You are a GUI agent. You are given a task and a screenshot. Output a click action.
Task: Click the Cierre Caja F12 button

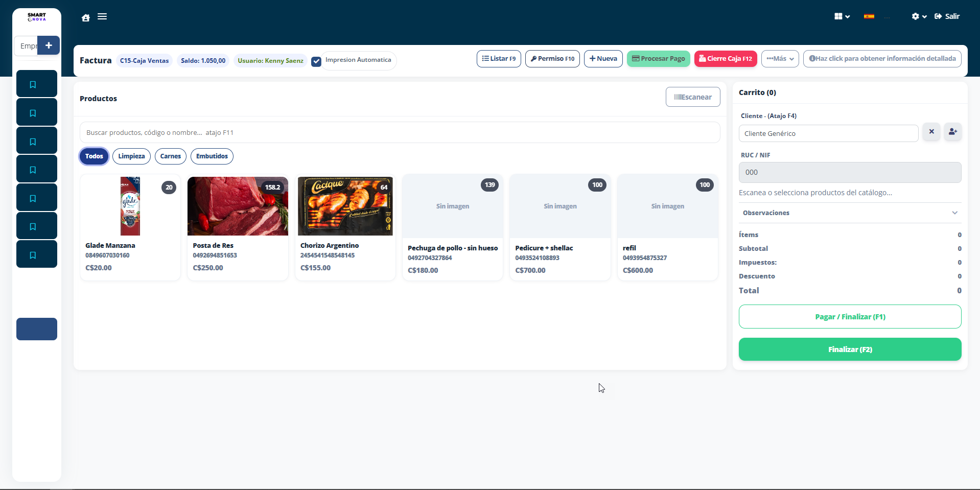coord(725,59)
